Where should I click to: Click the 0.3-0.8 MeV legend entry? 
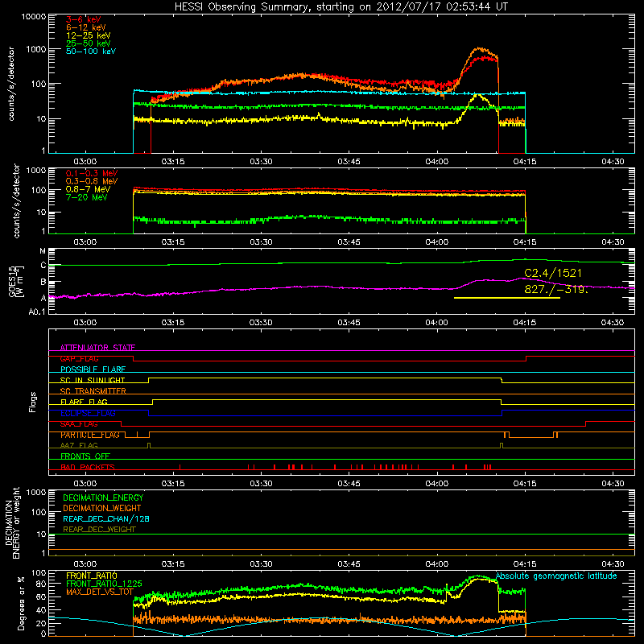[x=92, y=181]
